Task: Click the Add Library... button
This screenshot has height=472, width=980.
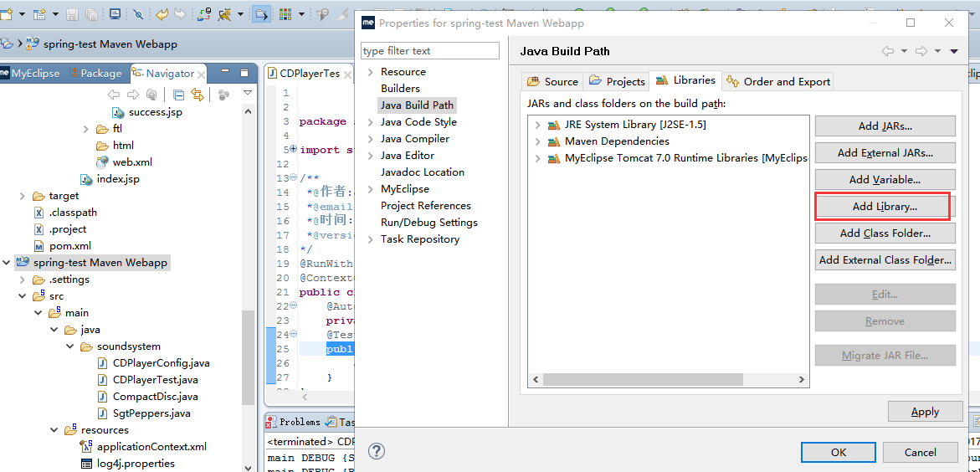Action: pos(885,207)
